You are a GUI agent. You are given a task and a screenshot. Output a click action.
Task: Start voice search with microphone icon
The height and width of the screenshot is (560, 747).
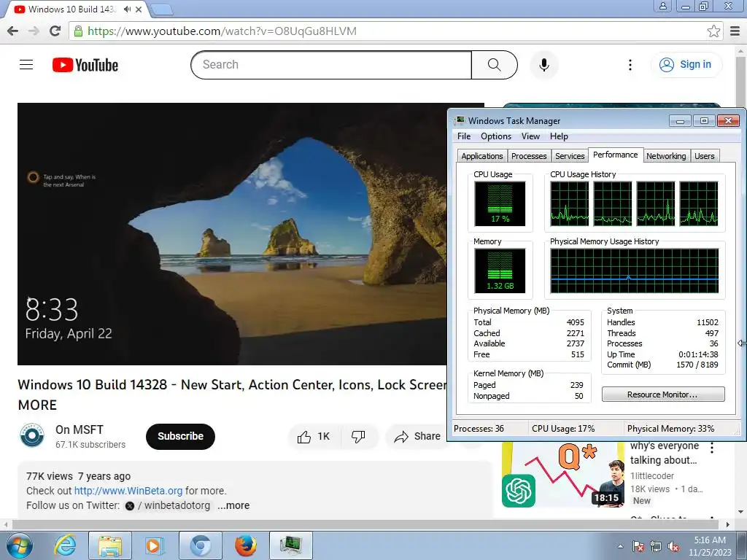coord(543,65)
